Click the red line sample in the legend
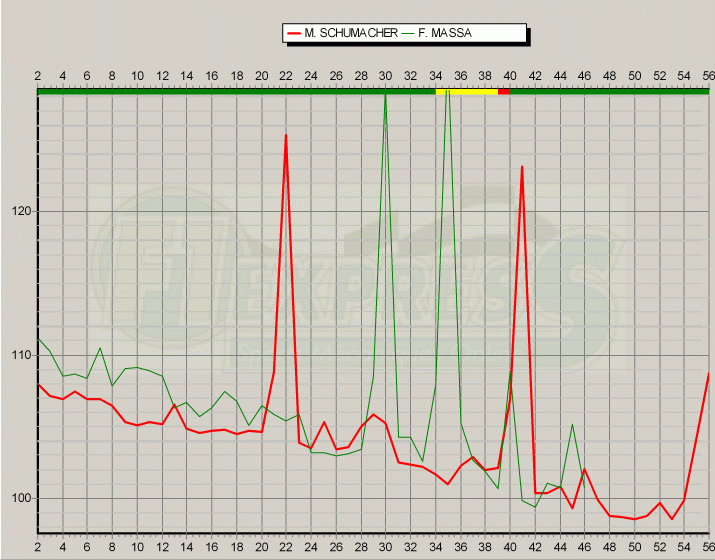This screenshot has height=560, width=715. click(294, 34)
